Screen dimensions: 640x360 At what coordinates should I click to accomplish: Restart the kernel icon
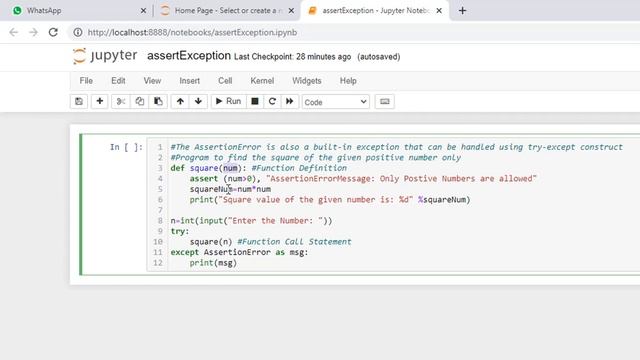pyautogui.click(x=272, y=102)
